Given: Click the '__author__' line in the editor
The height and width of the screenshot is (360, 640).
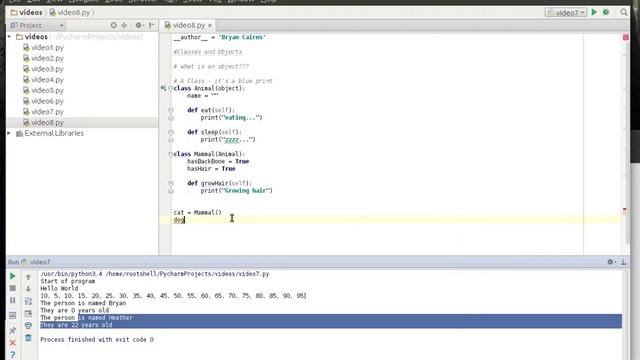Looking at the screenshot, I should tap(220, 37).
